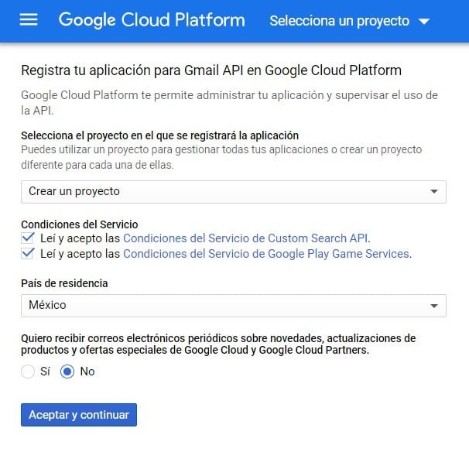Uncheck the Google Play Game Services terms checkbox
469x476 pixels.
tap(28, 253)
